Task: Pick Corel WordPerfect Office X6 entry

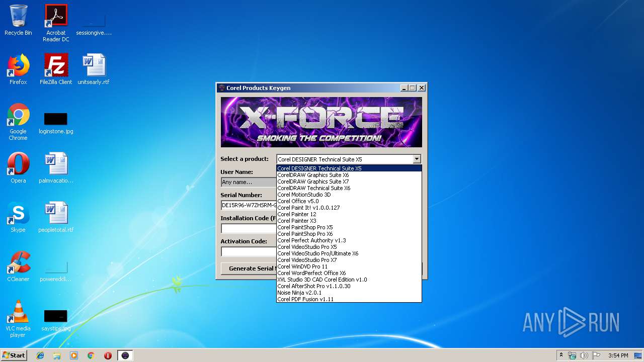Action: (x=349, y=273)
